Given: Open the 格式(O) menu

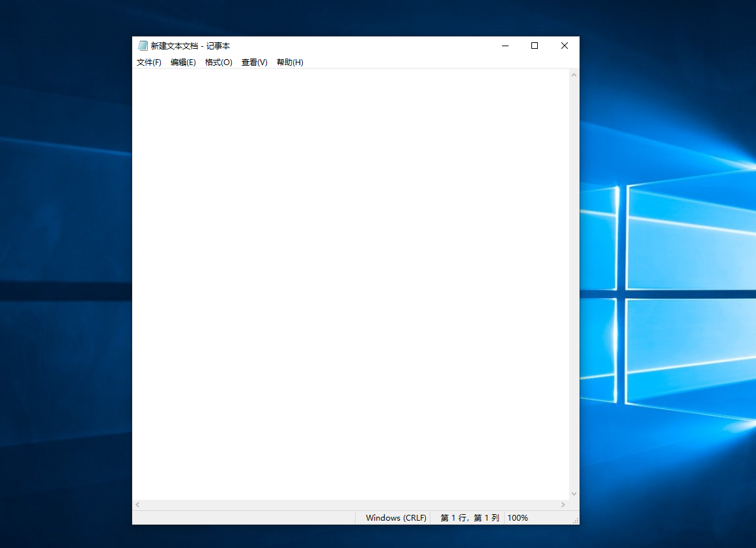Looking at the screenshot, I should point(218,62).
